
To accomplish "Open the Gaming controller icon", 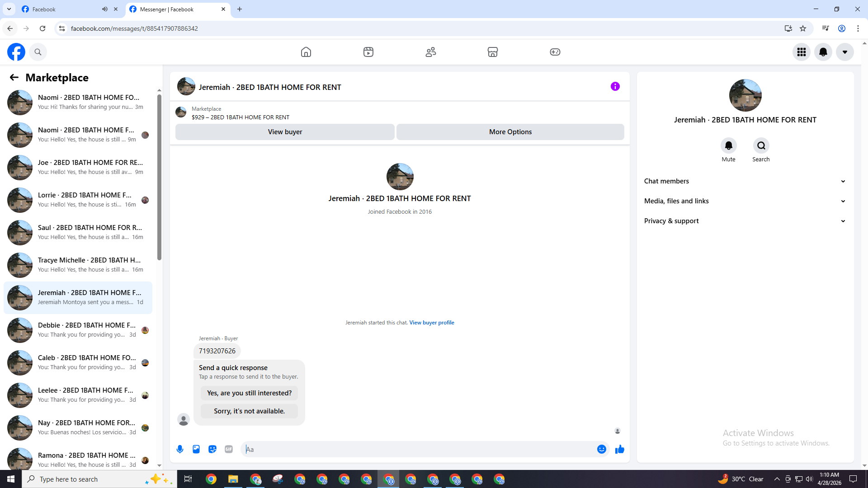I will (x=555, y=52).
